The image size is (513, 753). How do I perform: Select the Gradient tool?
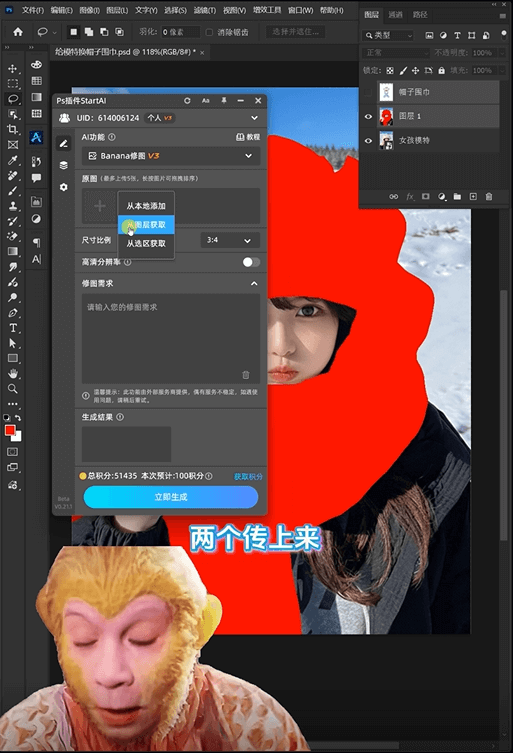point(12,251)
